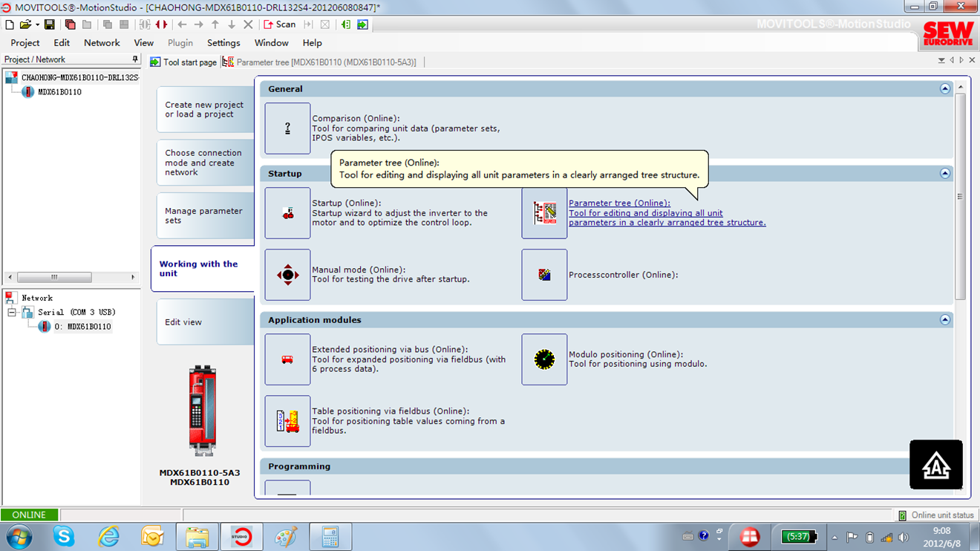The width and height of the screenshot is (980, 551).
Task: Collapse the Application modules section
Action: [x=944, y=320]
